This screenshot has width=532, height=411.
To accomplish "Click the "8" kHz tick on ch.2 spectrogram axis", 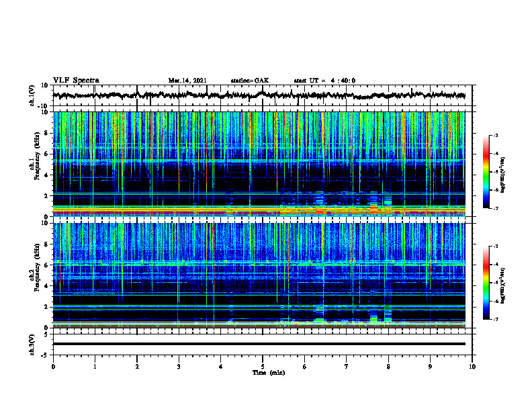I will [47, 244].
